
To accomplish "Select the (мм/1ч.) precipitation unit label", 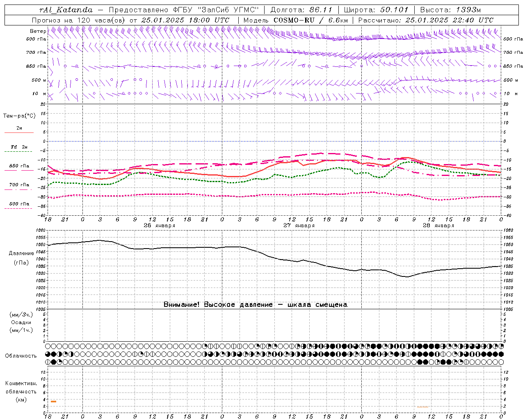I will coord(21,331).
